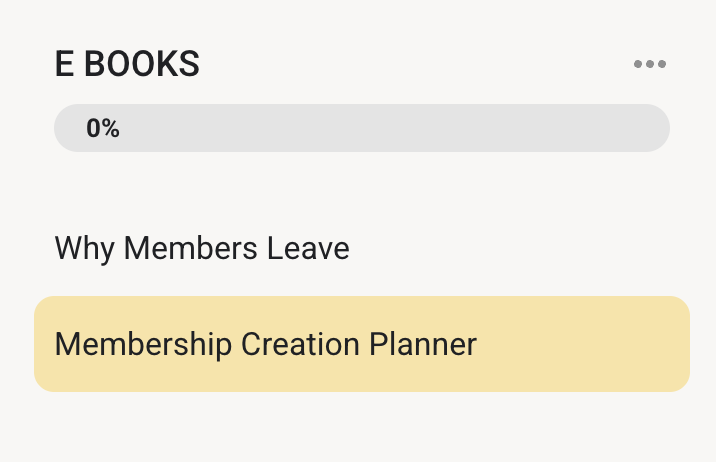Open the E BOOKS three-dot options menu

click(x=649, y=65)
